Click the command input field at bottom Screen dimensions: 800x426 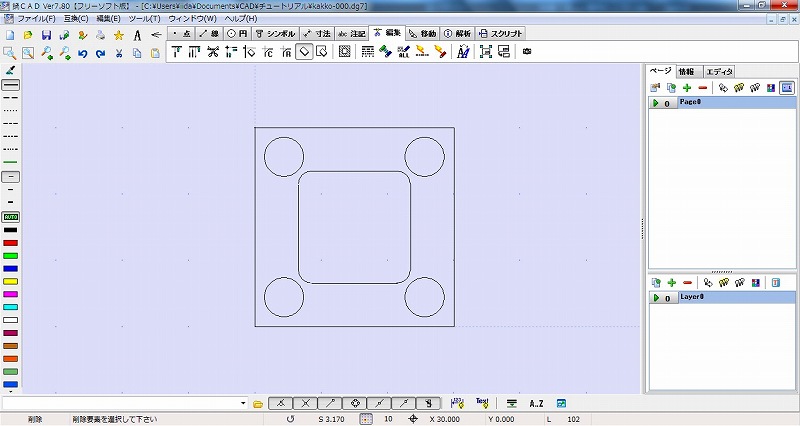click(x=120, y=403)
